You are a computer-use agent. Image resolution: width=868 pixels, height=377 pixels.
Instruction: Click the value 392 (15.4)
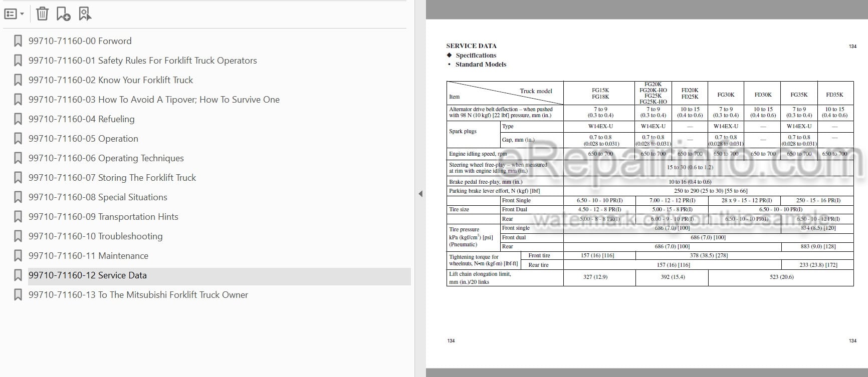point(673,277)
